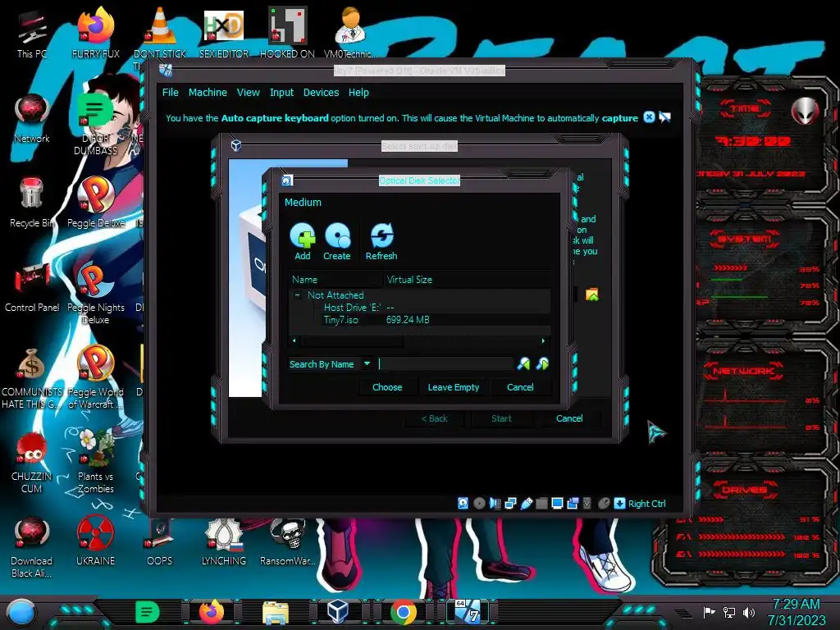Cancel the Select start-up disk dialog
The width and height of the screenshot is (840, 630).
pyautogui.click(x=569, y=418)
